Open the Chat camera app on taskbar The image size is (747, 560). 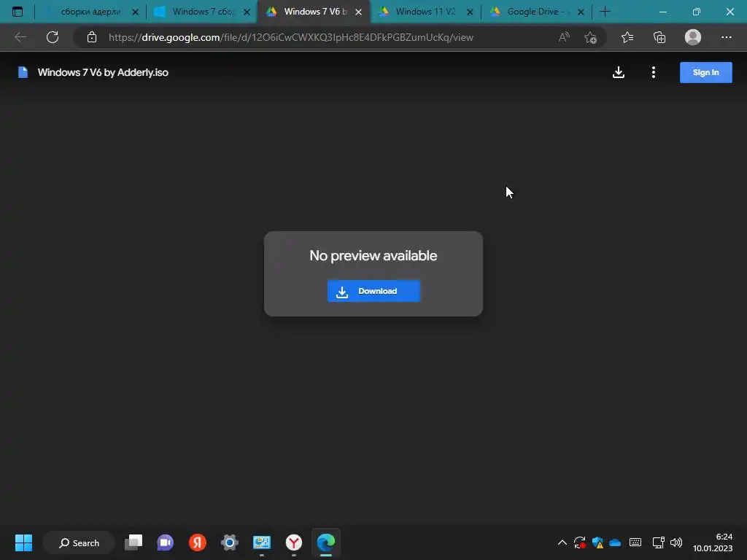point(166,542)
